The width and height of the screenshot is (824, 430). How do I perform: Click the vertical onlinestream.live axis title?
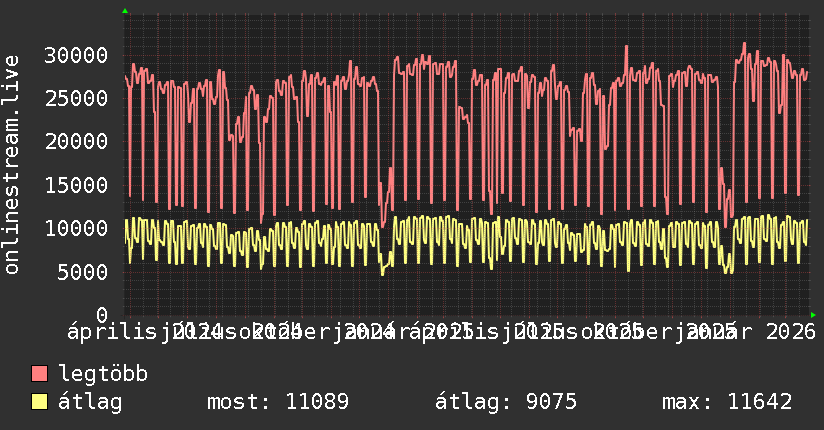coord(12,165)
